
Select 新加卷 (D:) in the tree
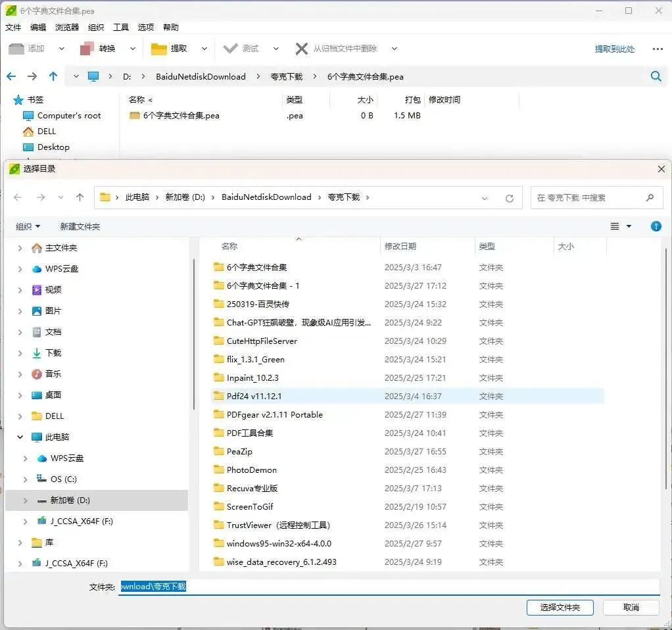click(x=97, y=500)
